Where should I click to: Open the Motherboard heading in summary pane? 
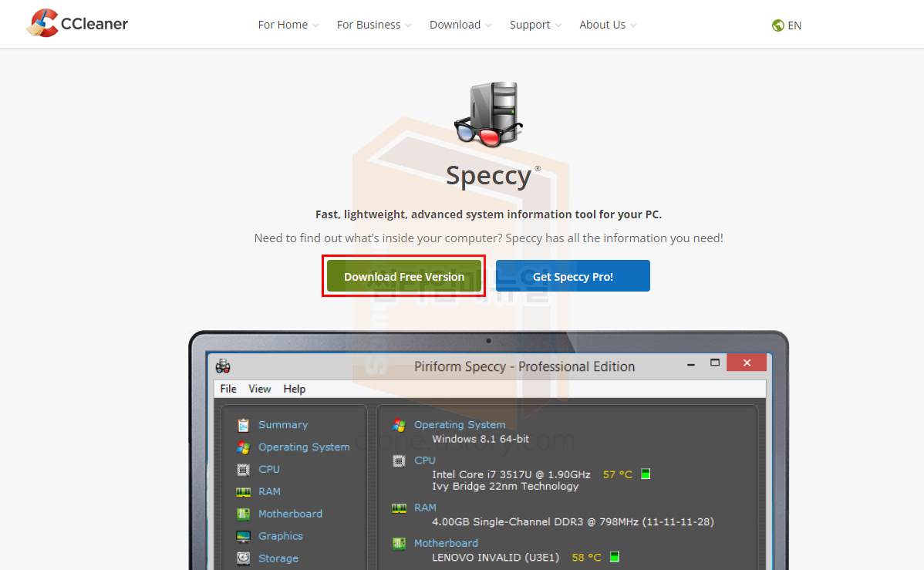446,543
